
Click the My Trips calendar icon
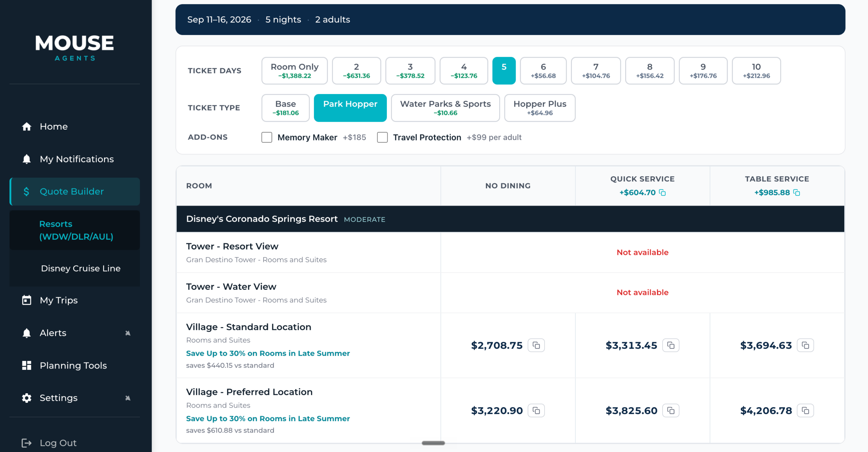pyautogui.click(x=26, y=300)
